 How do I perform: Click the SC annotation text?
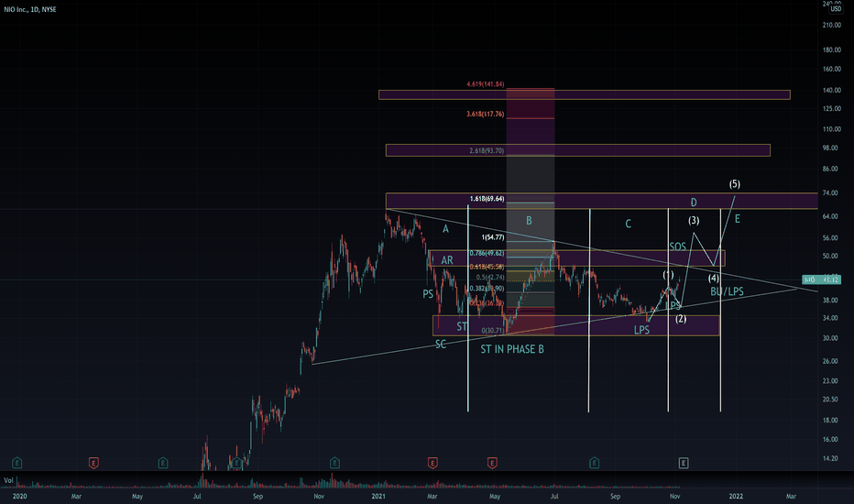441,345
